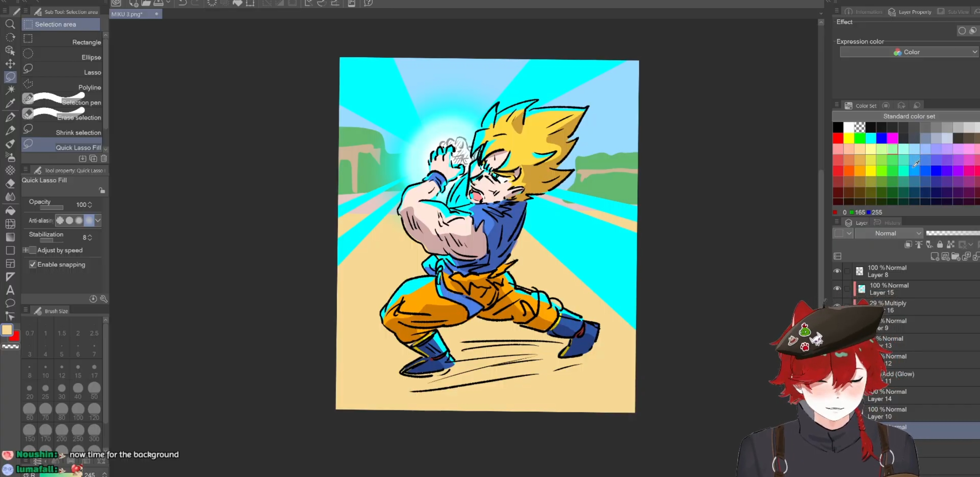This screenshot has height=477, width=980.
Task: Select the Fill bucket tool
Action: point(10,211)
